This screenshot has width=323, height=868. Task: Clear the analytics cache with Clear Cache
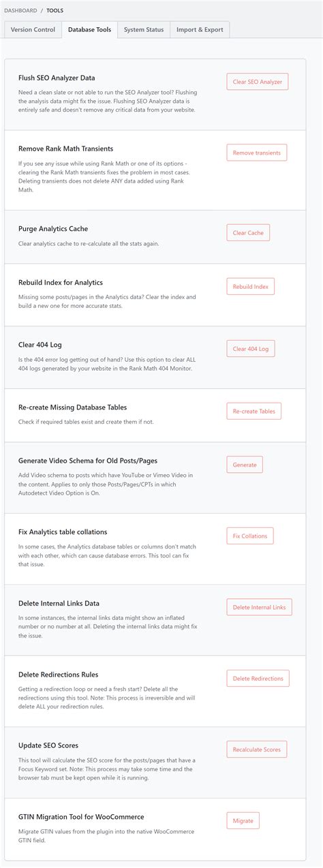click(x=248, y=232)
